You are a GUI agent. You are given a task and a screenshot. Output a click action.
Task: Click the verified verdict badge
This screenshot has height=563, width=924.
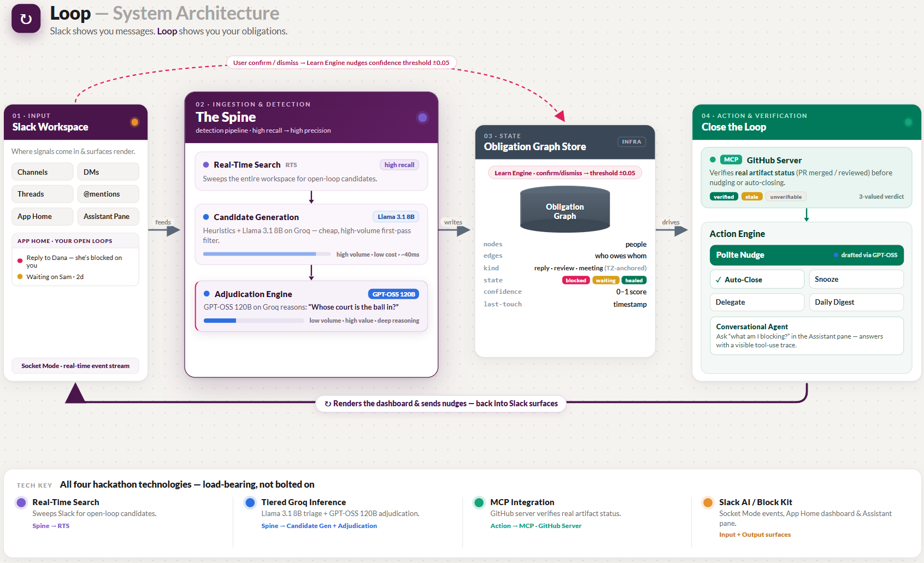tap(724, 197)
